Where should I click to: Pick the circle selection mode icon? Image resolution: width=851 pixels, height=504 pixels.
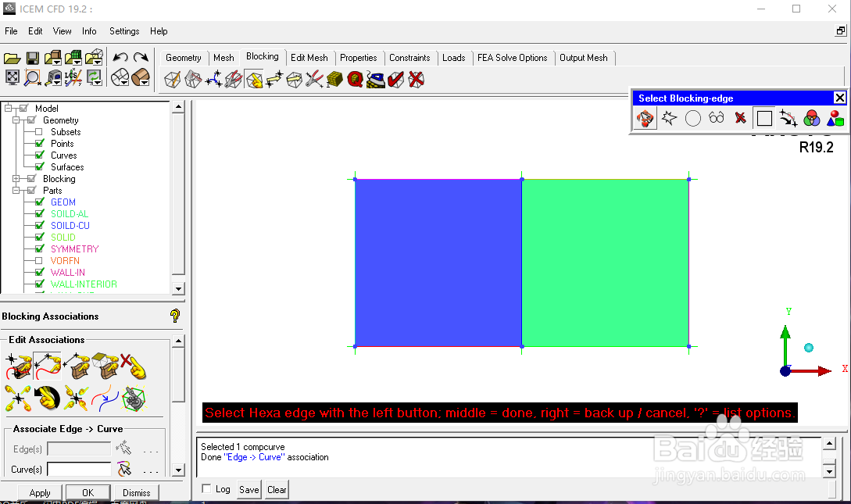pyautogui.click(x=693, y=118)
